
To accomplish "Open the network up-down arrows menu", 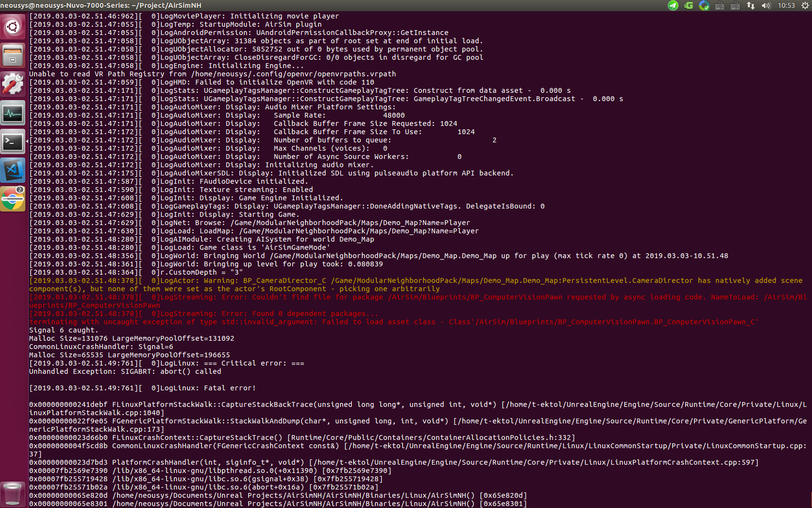I will pyautogui.click(x=751, y=5).
